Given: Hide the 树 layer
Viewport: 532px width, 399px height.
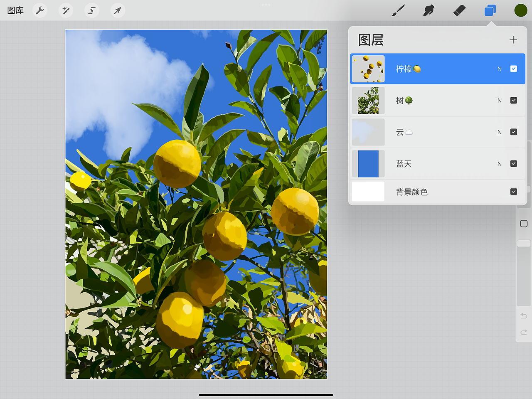Looking at the screenshot, I should pyautogui.click(x=514, y=100).
